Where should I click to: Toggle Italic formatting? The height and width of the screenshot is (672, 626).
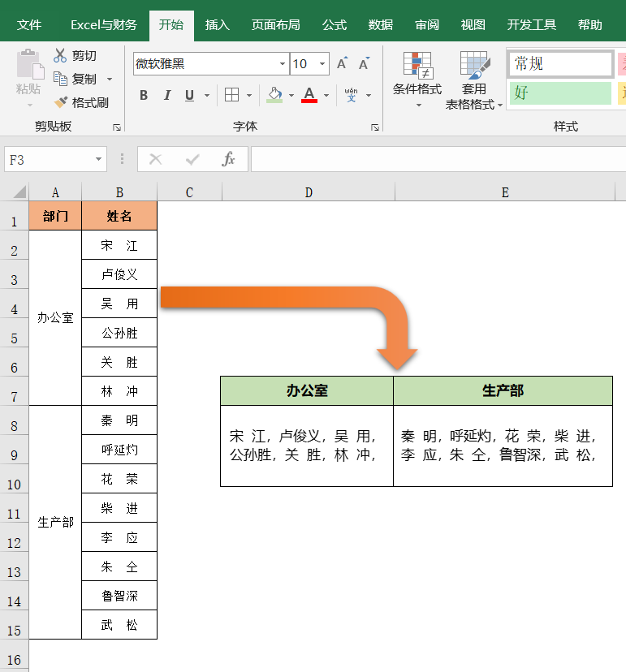click(x=167, y=95)
